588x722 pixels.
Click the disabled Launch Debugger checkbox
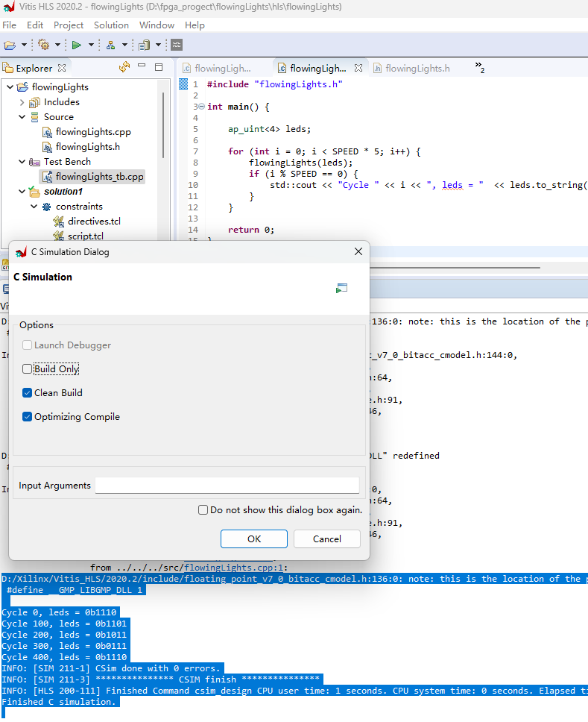click(27, 345)
